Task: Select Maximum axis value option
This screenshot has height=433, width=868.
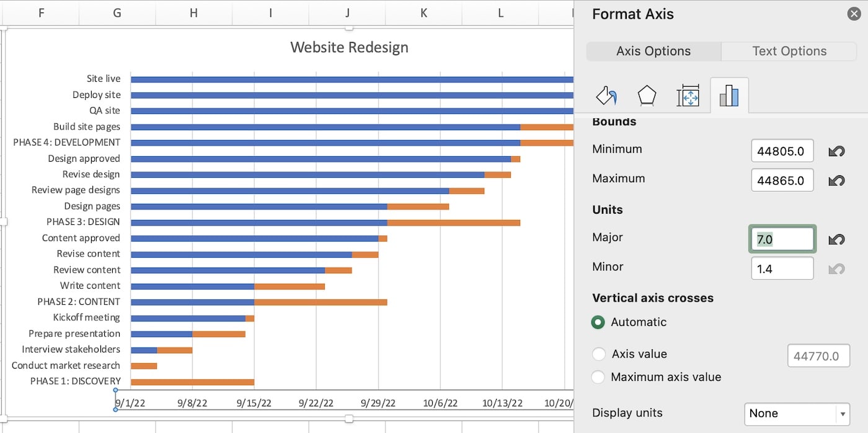Action: (599, 377)
